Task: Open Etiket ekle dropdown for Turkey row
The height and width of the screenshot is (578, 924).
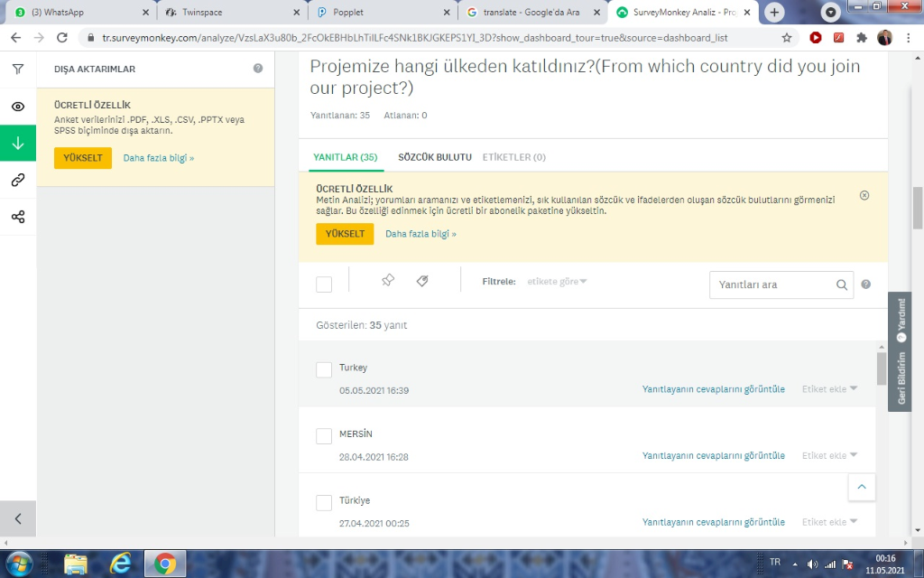Action: coord(829,389)
